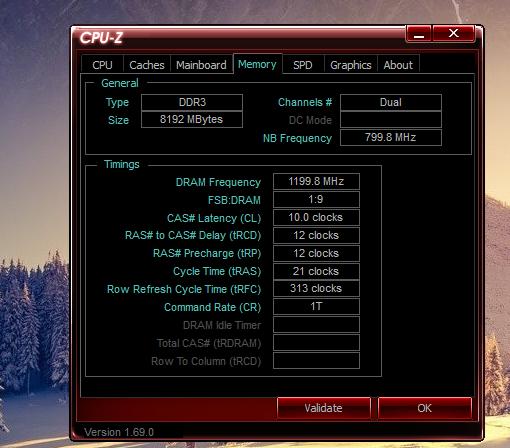This screenshot has height=448, width=510.
Task: Click the NB Frequency label
Action: (x=297, y=138)
